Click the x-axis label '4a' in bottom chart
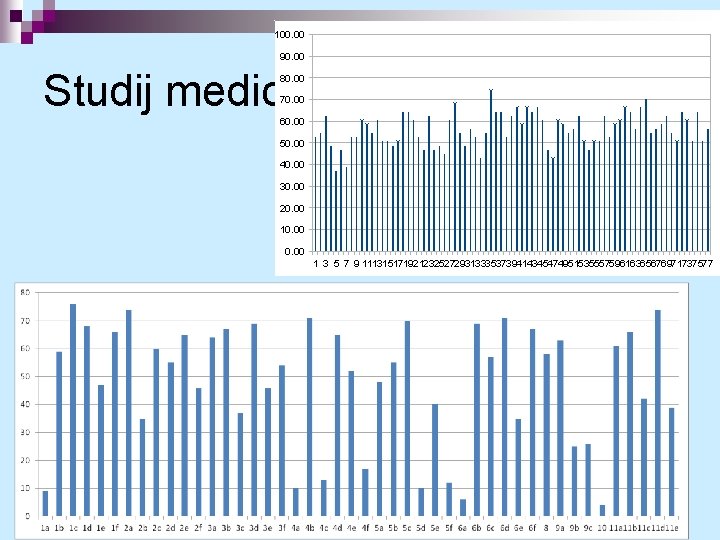 point(296,528)
